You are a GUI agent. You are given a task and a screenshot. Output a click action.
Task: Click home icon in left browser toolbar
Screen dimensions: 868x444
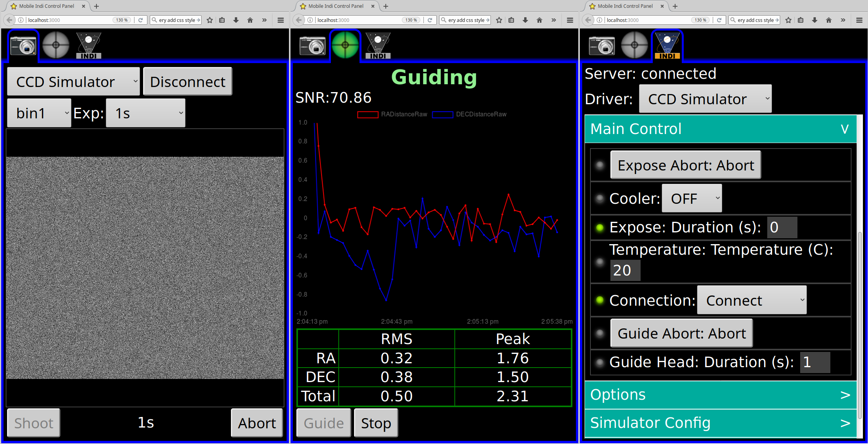click(250, 20)
